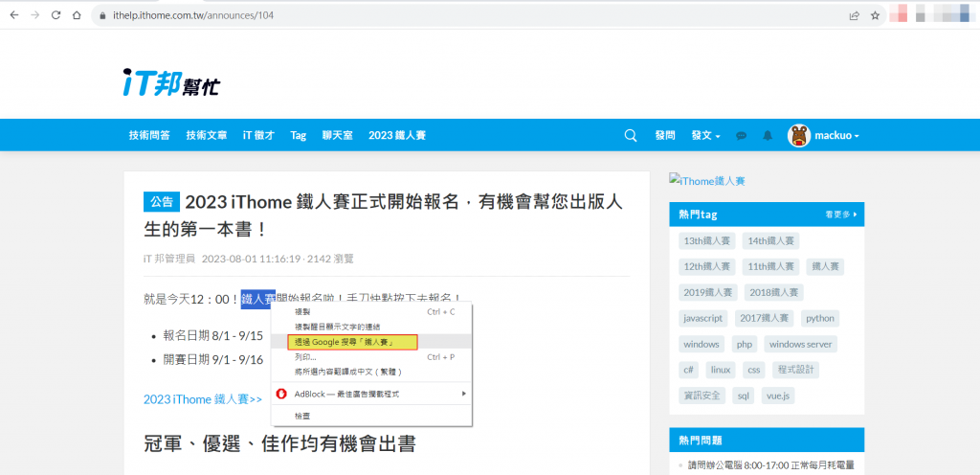Select the 程式設計 tag

[x=795, y=370]
